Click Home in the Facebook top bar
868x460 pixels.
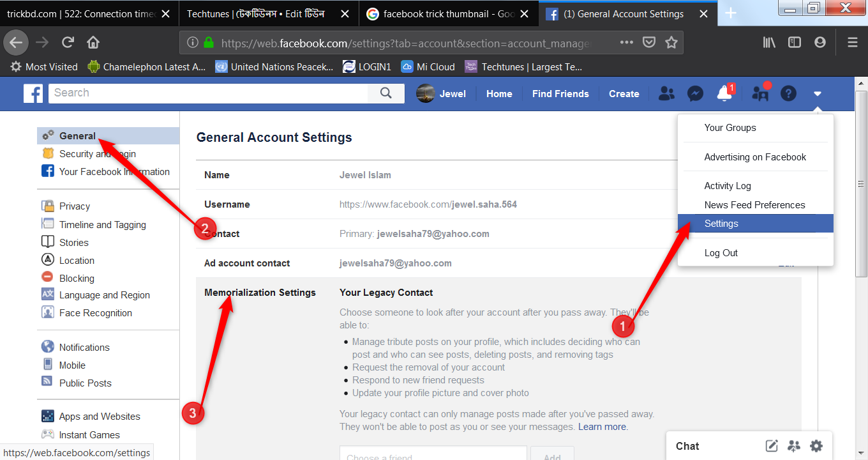coord(499,94)
